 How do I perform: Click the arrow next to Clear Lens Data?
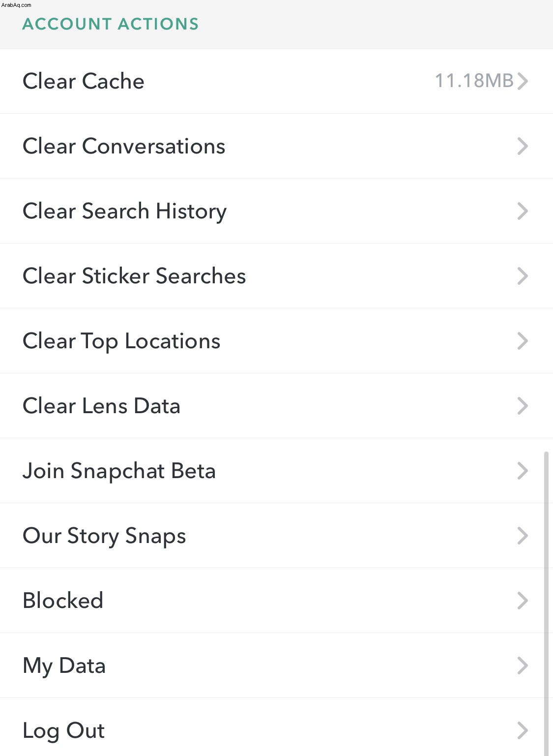(x=523, y=406)
